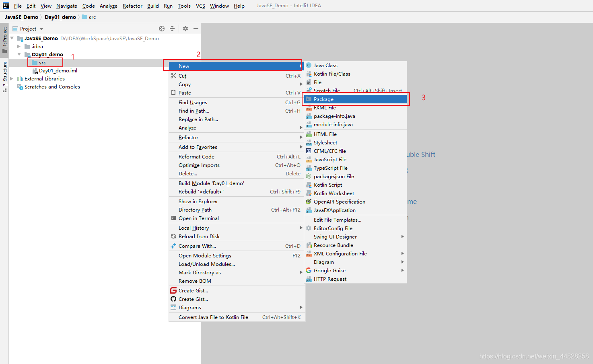Choose Show in Explorer

[x=237, y=201]
